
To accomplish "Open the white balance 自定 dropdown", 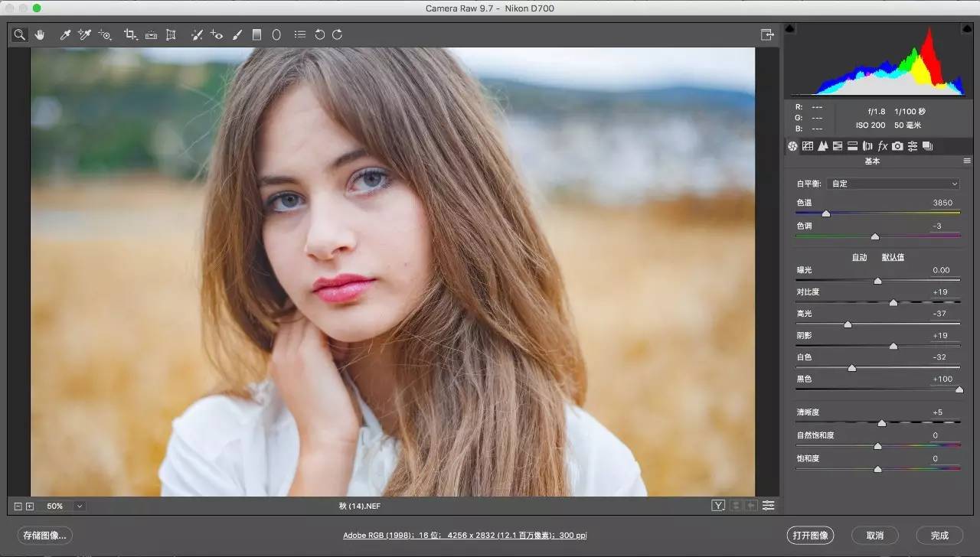I will coord(893,184).
